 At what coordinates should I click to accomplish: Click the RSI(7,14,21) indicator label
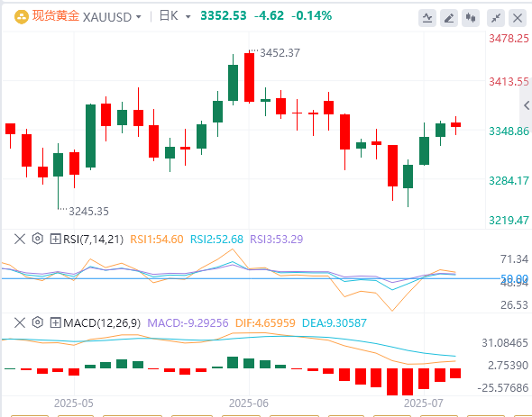point(93,239)
